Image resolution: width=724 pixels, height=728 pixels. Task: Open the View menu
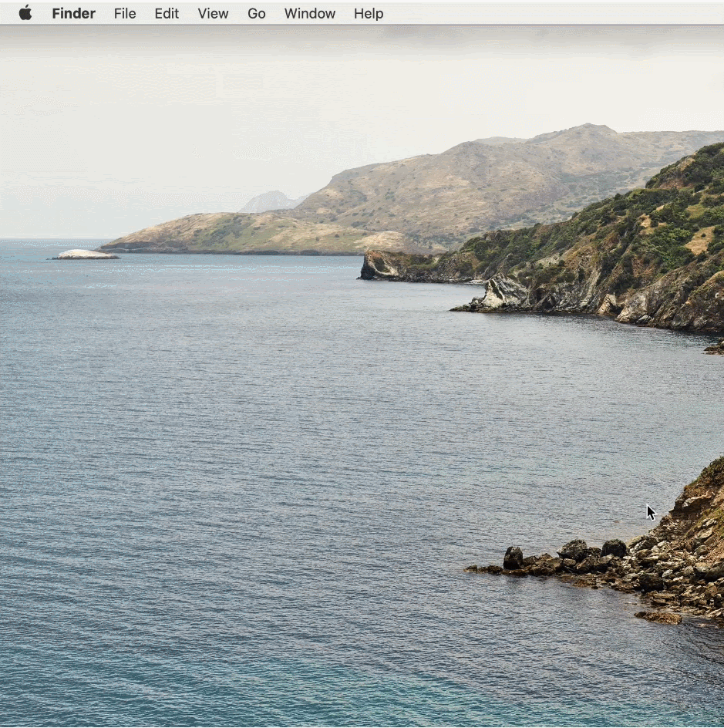[x=213, y=13]
